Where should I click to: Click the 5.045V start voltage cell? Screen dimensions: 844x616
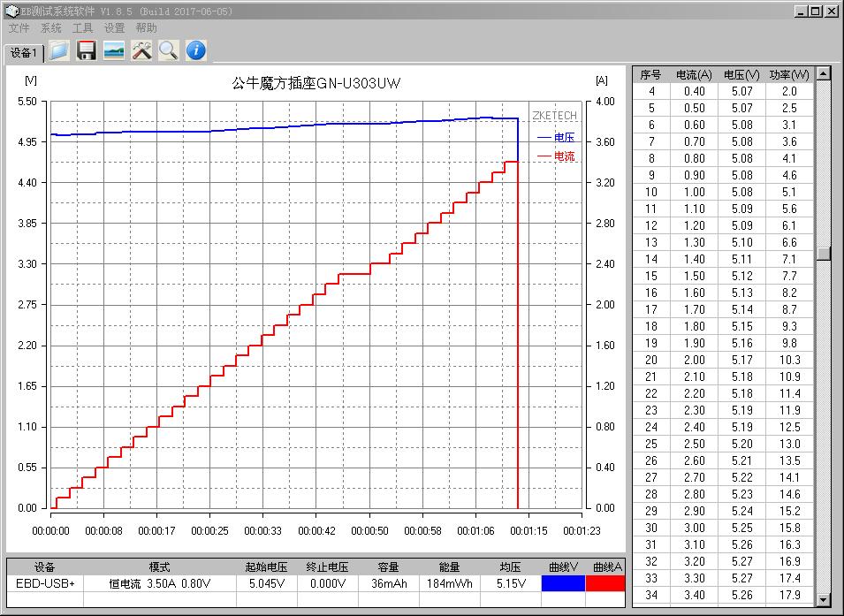coord(266,583)
